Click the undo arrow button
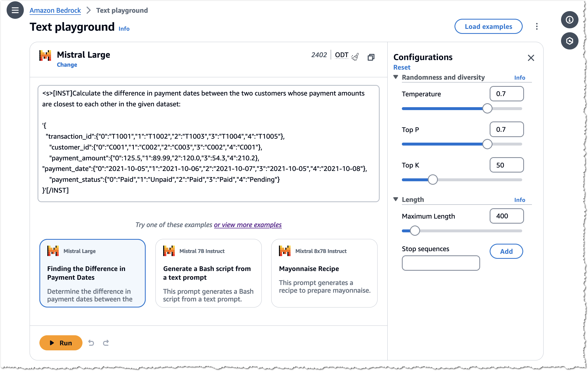Image resolution: width=588 pixels, height=371 pixels. click(91, 342)
